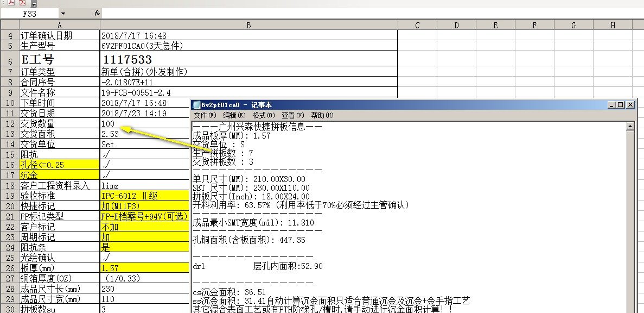Open the 编辑(E) menu in Notepad
The image size is (644, 313).
click(x=234, y=115)
